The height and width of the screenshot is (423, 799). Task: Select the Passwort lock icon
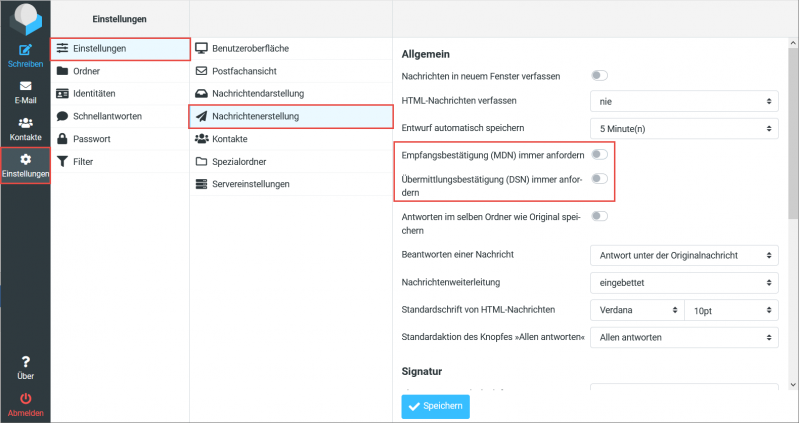click(x=63, y=138)
